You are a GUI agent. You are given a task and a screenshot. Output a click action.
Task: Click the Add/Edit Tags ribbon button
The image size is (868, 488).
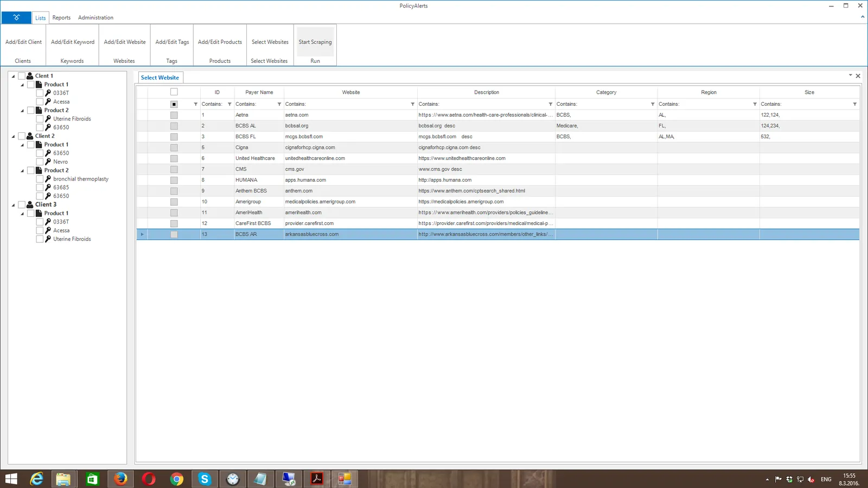(172, 42)
